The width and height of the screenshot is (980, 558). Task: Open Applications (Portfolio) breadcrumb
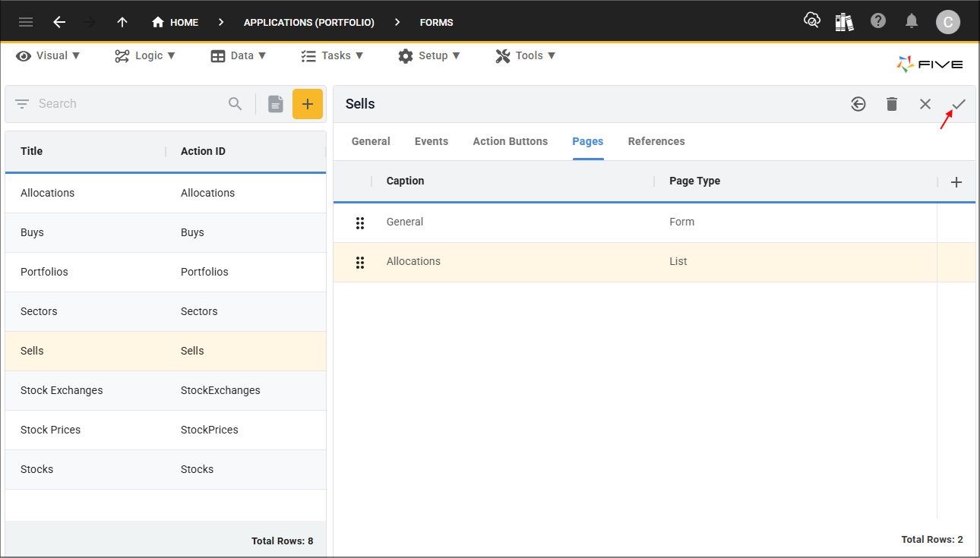click(x=309, y=23)
